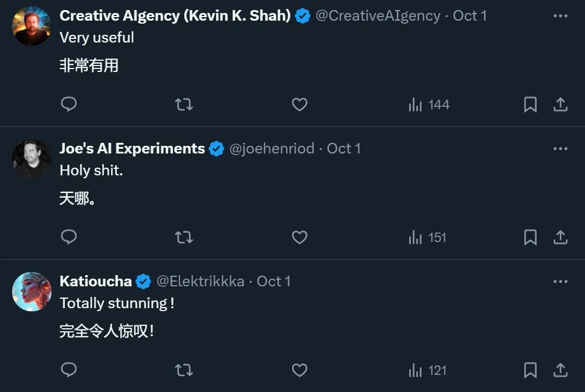Share Katioucha's tweet
The image size is (585, 392).
pyautogui.click(x=560, y=370)
